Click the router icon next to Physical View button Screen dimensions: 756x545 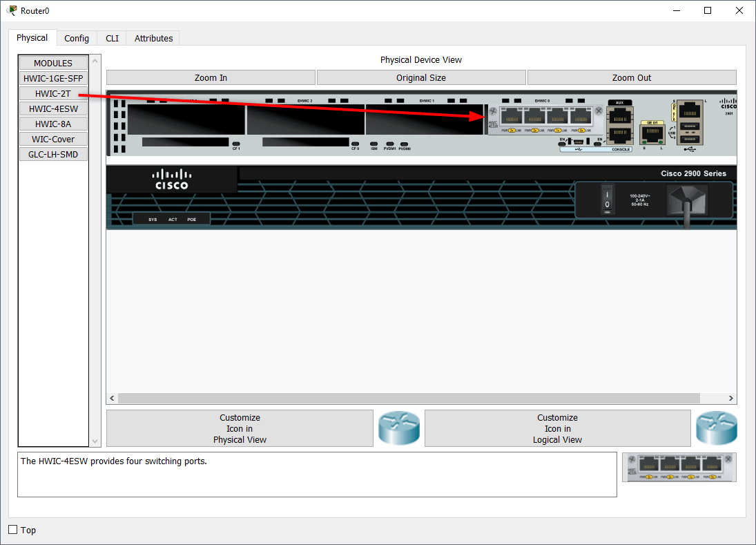click(399, 428)
